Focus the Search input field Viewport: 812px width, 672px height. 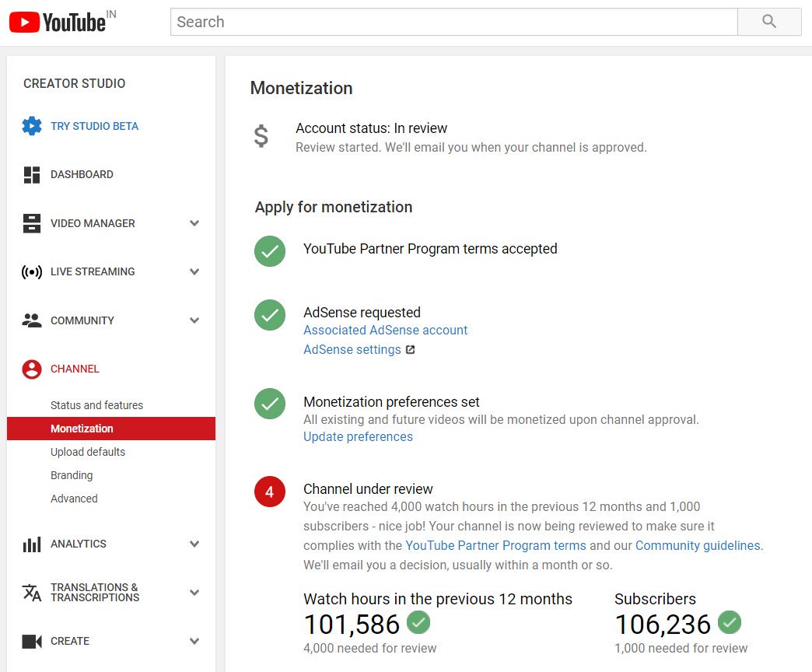click(x=453, y=22)
